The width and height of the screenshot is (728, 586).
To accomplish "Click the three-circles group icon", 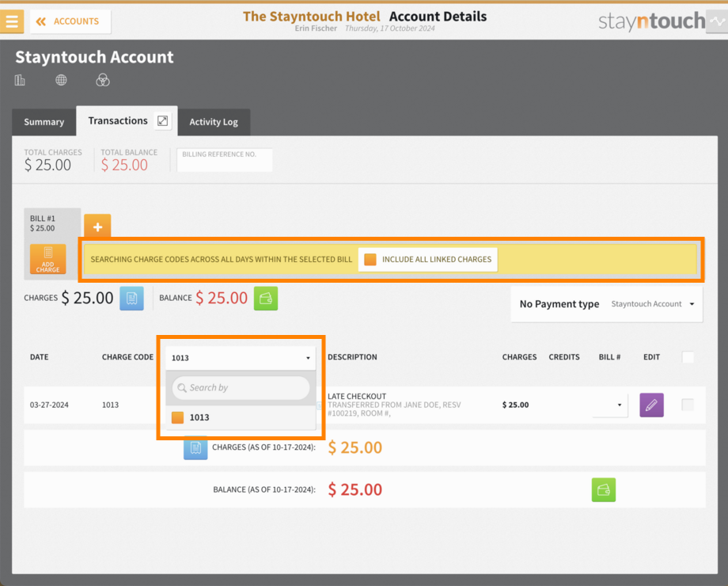I will (x=103, y=81).
